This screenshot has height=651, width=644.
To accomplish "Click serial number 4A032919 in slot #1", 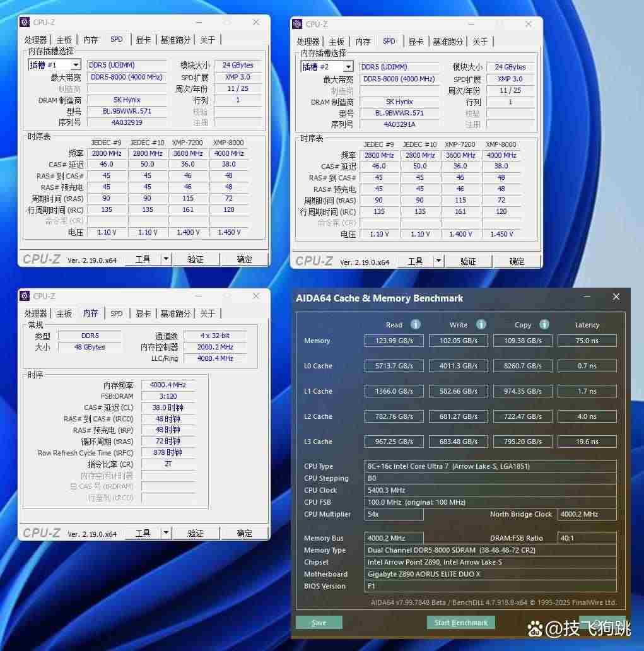I will pos(127,122).
